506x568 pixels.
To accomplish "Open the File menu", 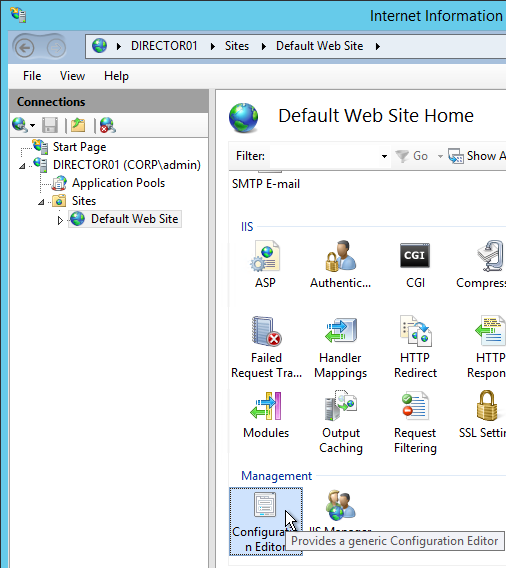I will click(32, 76).
